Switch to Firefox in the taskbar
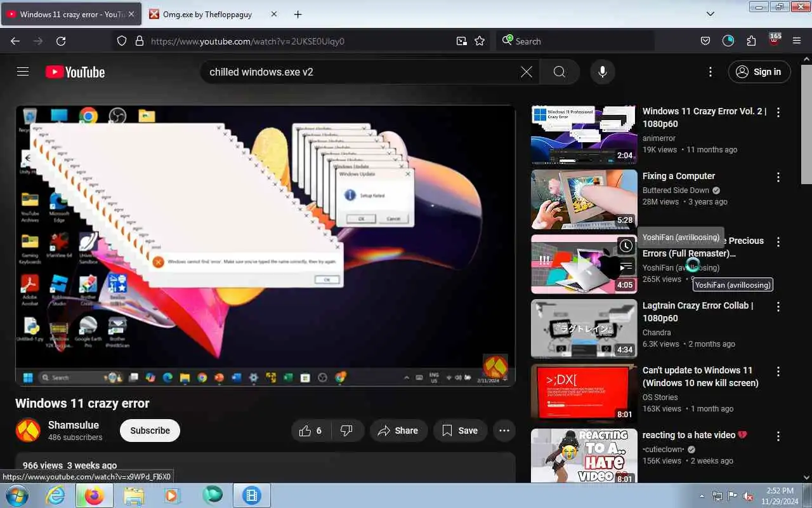The width and height of the screenshot is (812, 508). pyautogui.click(x=94, y=495)
